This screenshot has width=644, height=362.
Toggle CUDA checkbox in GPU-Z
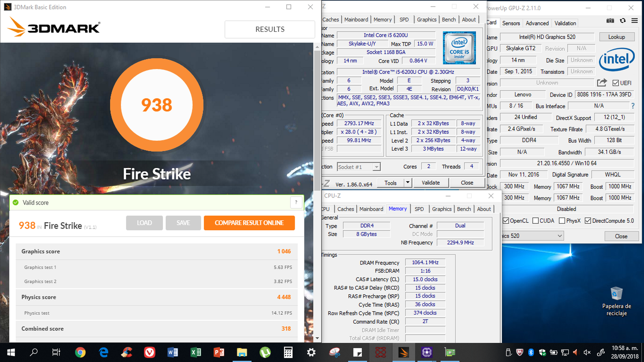(x=535, y=221)
